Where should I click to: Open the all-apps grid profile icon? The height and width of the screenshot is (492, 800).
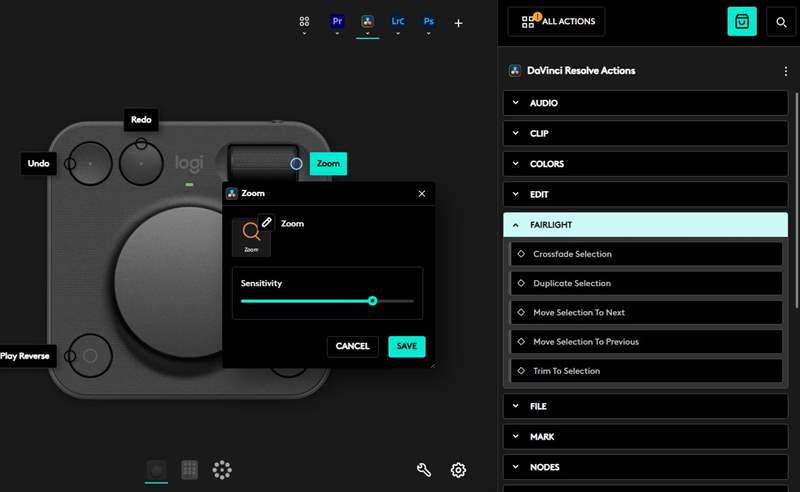304,21
